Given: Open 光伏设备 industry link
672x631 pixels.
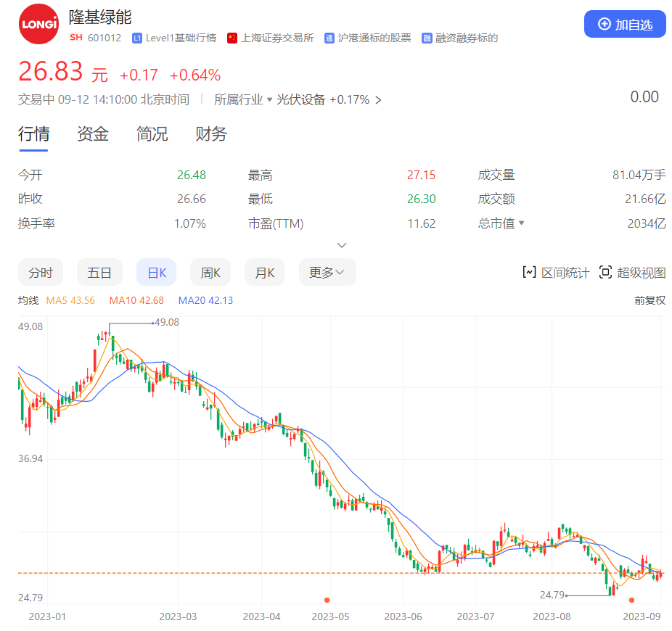Looking at the screenshot, I should [x=300, y=99].
